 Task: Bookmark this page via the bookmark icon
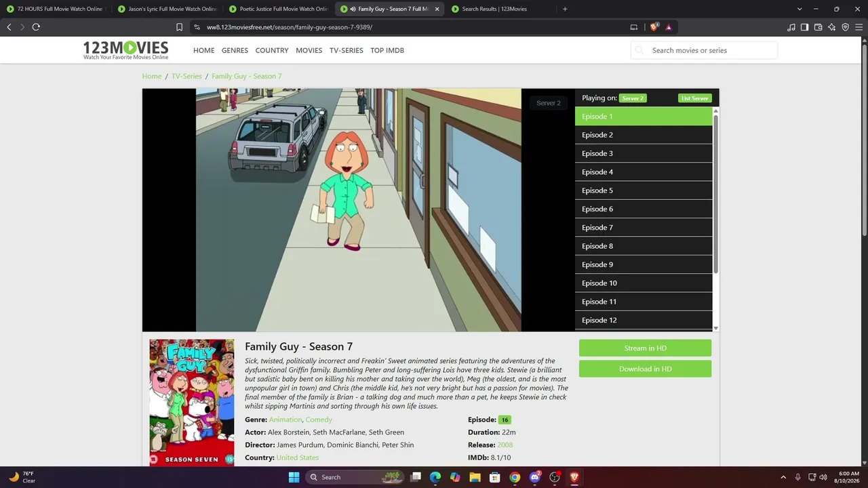[x=179, y=27]
